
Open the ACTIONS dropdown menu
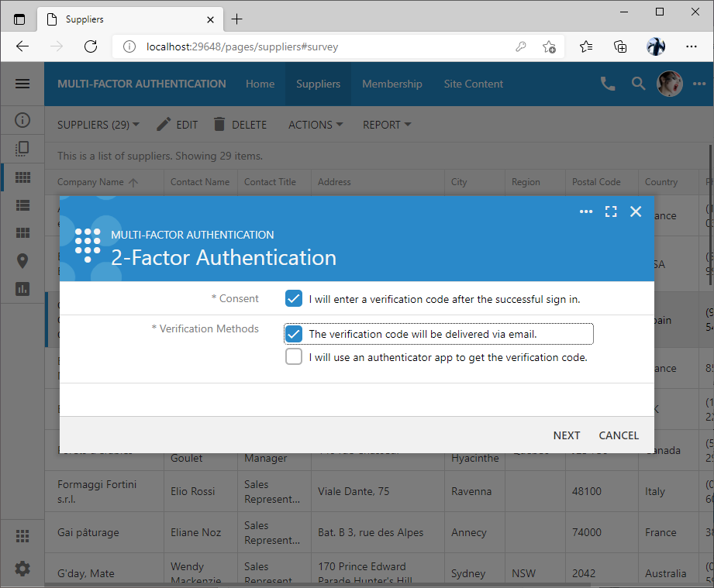(315, 125)
